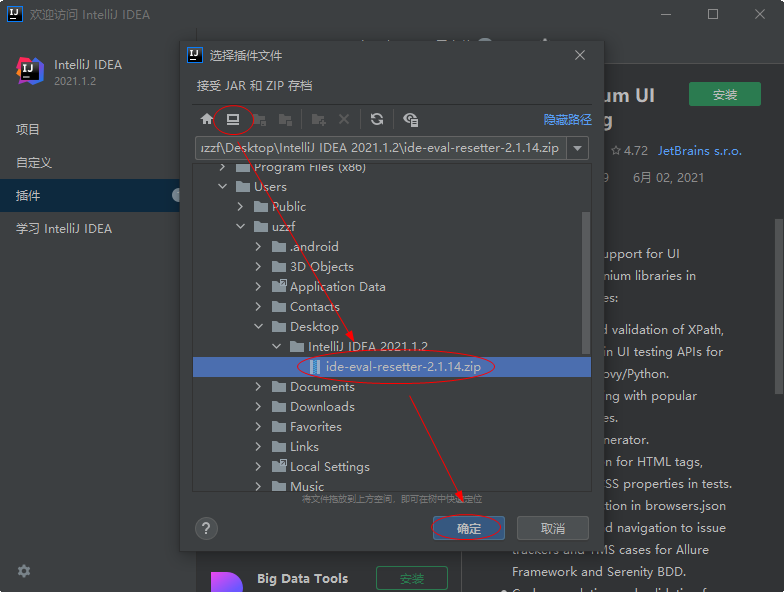Image resolution: width=784 pixels, height=592 pixels.
Task: Click the rating star icon
Action: [x=616, y=150]
